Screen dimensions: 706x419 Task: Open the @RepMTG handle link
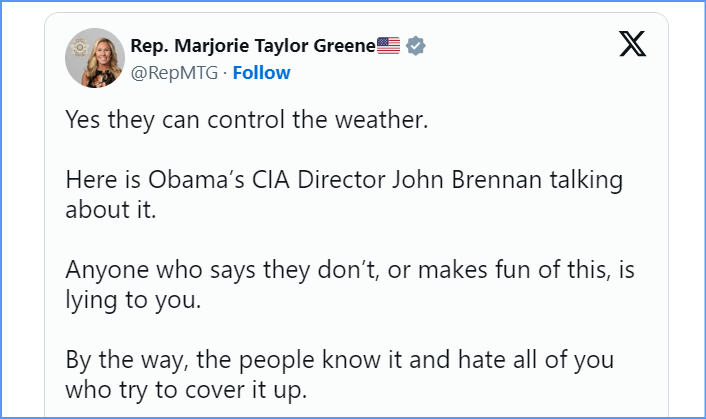tap(174, 72)
